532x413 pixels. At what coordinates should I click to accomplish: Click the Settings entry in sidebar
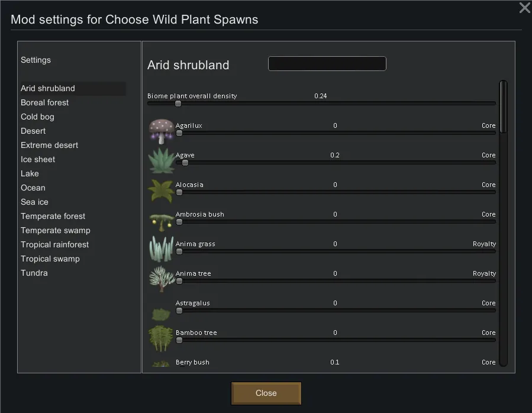pos(36,60)
